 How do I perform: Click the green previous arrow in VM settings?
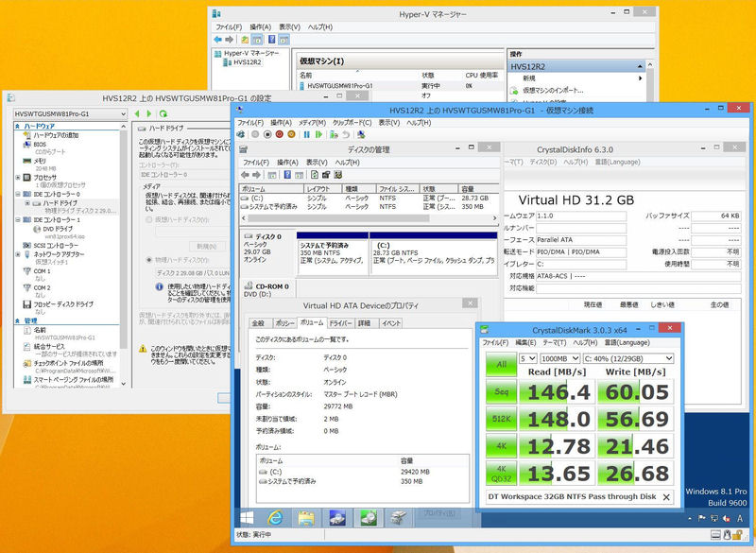click(x=137, y=113)
